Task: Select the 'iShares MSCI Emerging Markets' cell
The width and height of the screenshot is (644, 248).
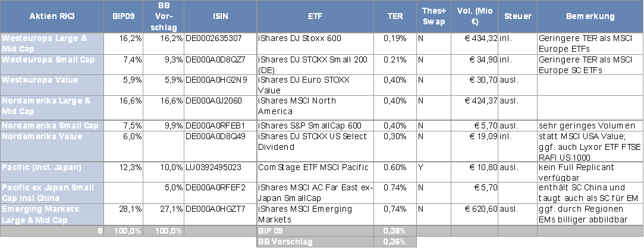Action: click(x=306, y=213)
